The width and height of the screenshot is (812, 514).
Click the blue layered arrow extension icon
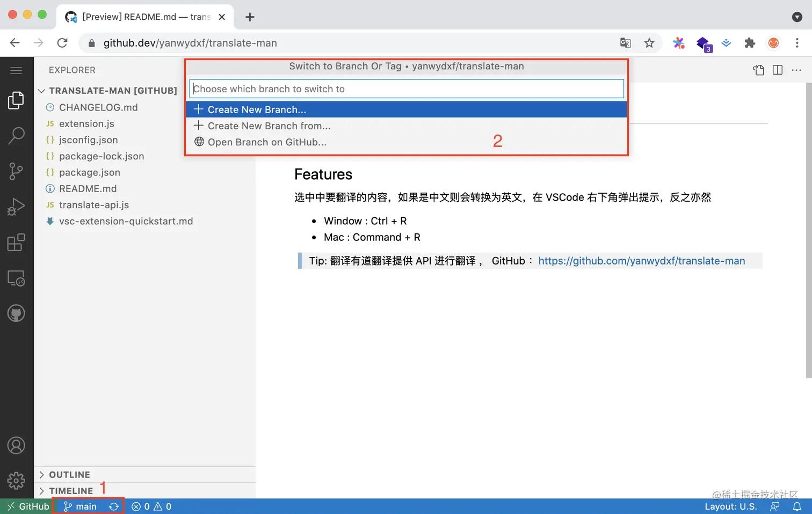(x=726, y=43)
